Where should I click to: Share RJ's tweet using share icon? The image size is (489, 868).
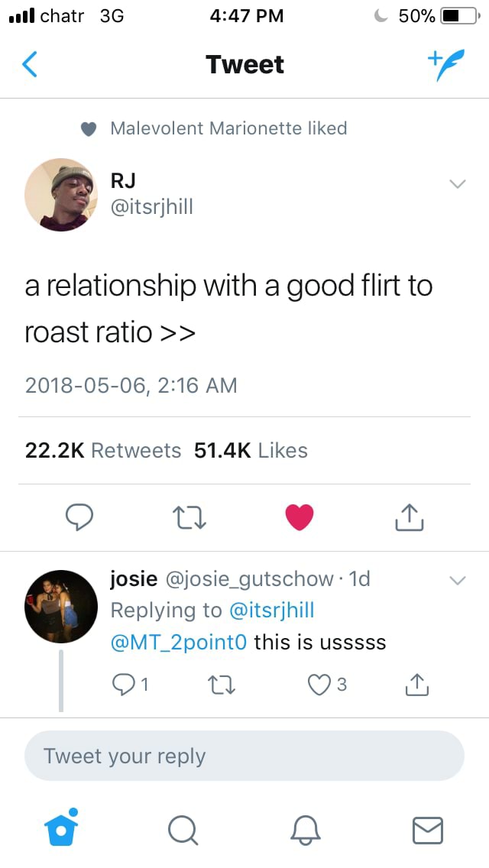pyautogui.click(x=410, y=517)
